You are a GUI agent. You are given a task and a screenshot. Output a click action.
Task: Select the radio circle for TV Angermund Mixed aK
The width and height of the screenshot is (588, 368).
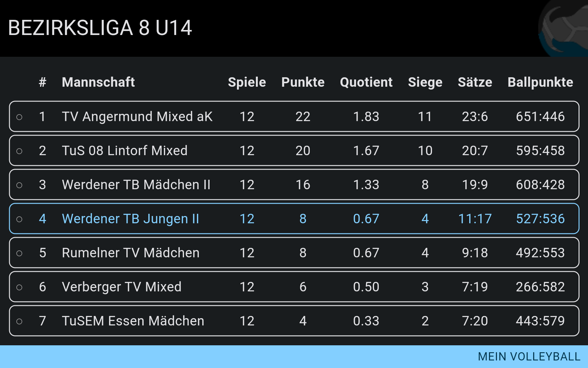pyautogui.click(x=19, y=117)
